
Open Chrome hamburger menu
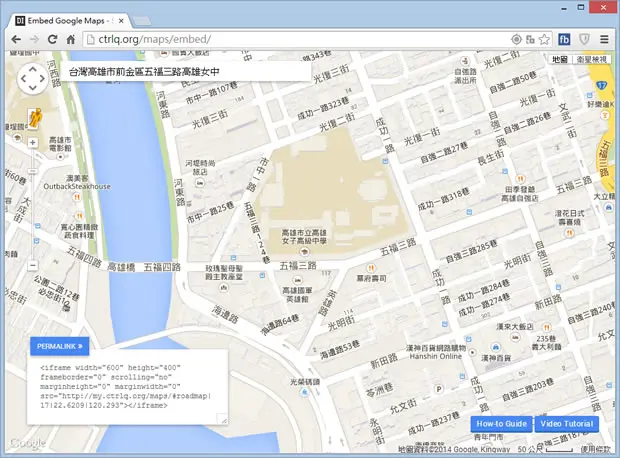click(x=604, y=39)
